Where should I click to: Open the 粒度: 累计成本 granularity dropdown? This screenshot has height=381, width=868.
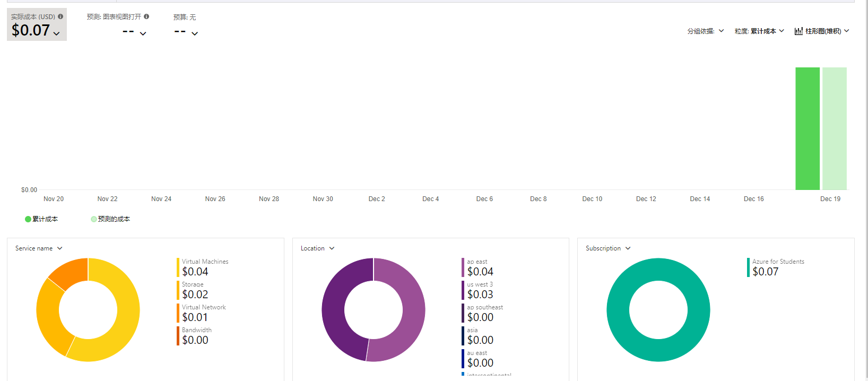[759, 31]
